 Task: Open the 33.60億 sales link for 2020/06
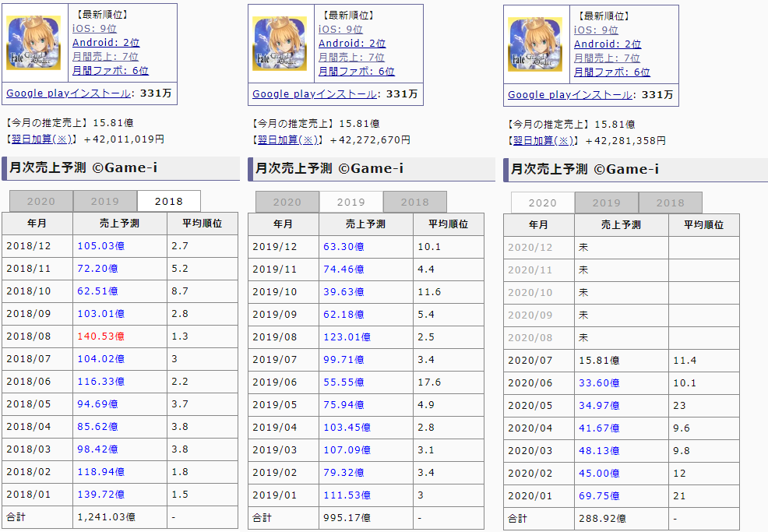click(599, 383)
